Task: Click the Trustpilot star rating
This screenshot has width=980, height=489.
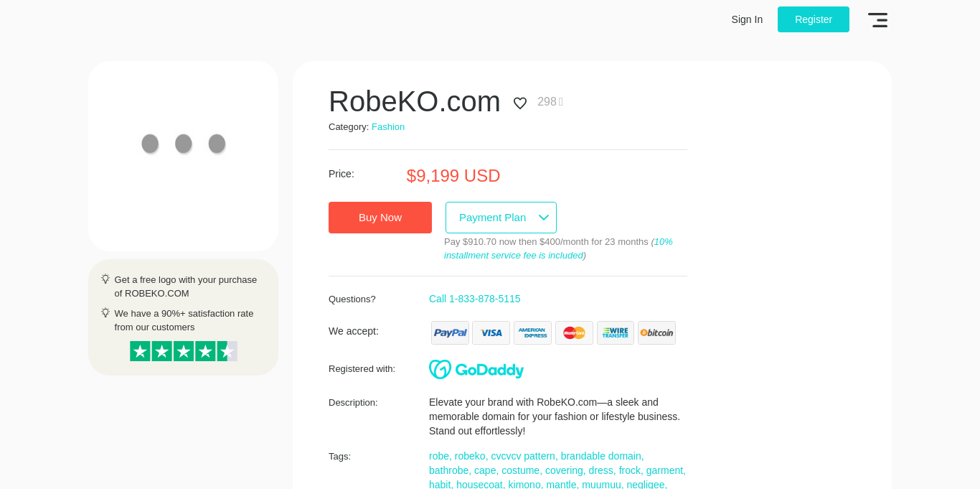Action: 183,351
